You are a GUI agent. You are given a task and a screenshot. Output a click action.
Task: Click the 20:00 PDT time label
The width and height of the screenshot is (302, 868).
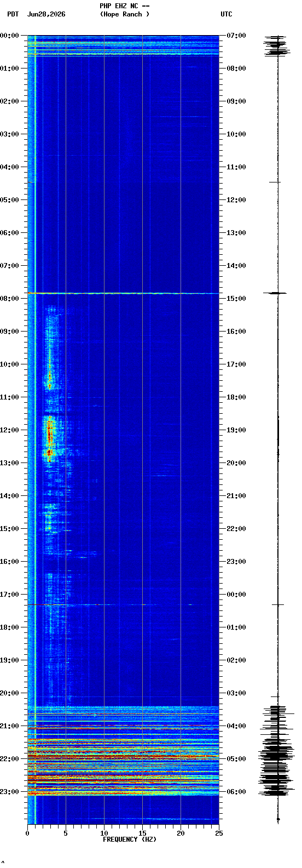click(9, 693)
